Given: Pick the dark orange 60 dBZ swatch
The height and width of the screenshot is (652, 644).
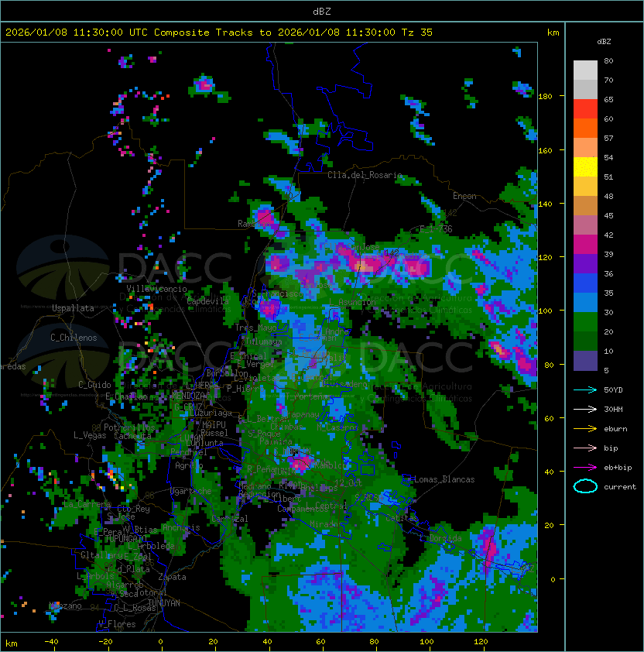Looking at the screenshot, I should [x=585, y=128].
